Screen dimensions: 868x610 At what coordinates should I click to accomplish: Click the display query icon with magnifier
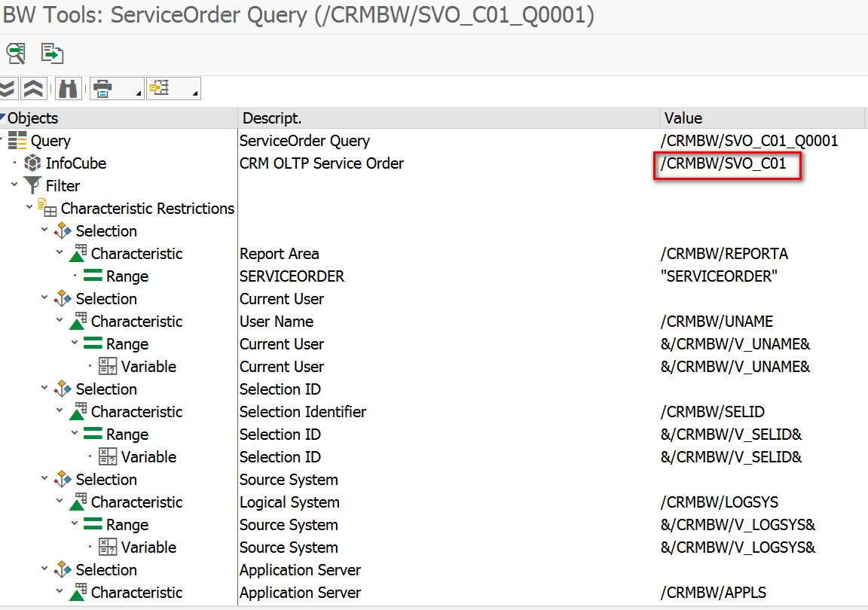pyautogui.click(x=16, y=53)
